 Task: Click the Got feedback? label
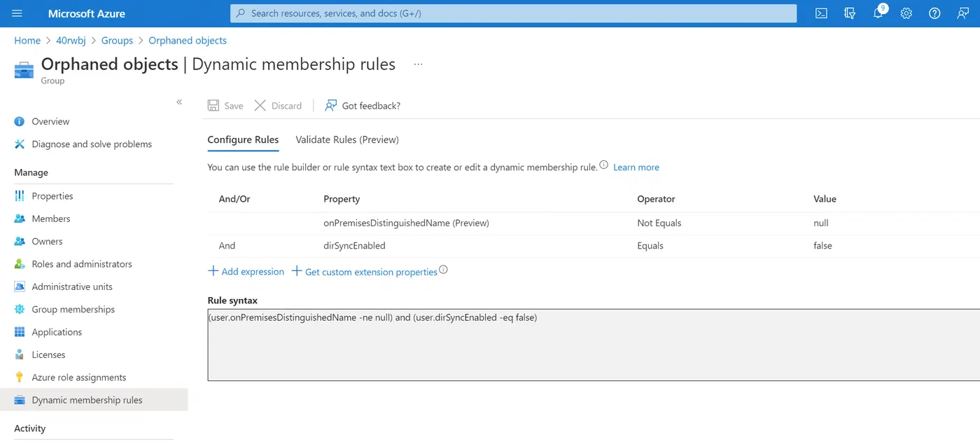click(371, 106)
